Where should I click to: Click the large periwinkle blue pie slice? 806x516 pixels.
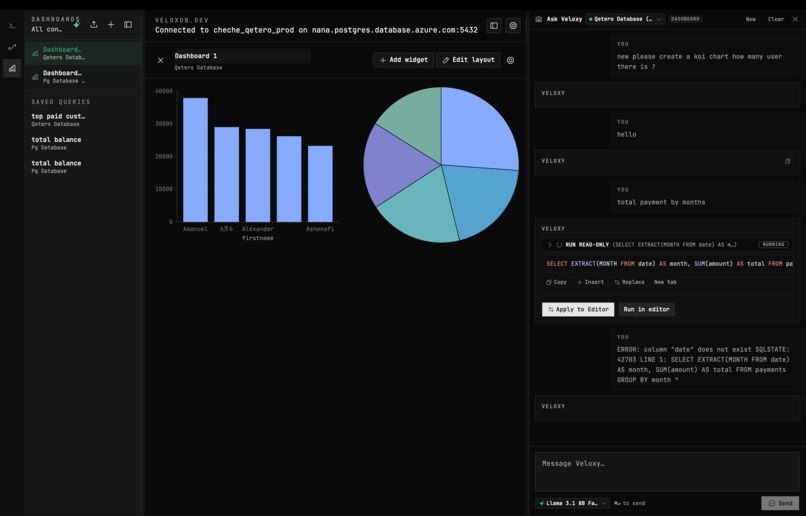pyautogui.click(x=475, y=131)
